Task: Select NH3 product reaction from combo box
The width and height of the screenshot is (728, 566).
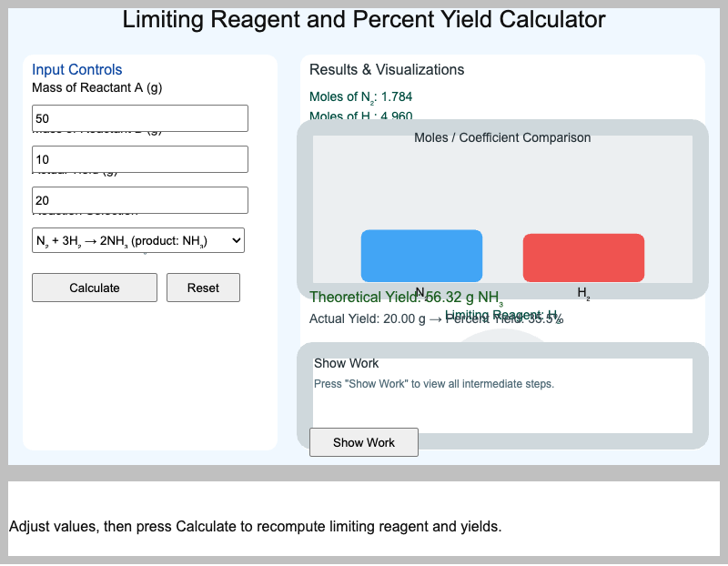Action: coord(136,239)
